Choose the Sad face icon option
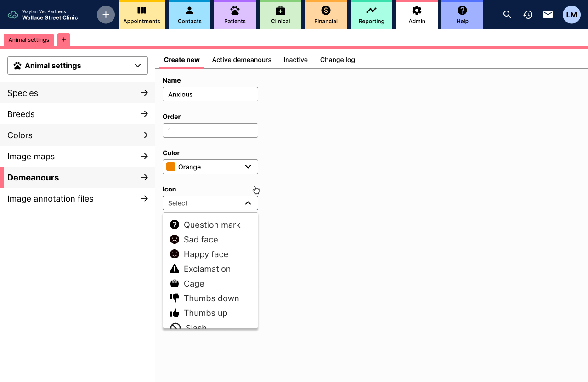Screen dimensions: 588x382 [x=210, y=239]
